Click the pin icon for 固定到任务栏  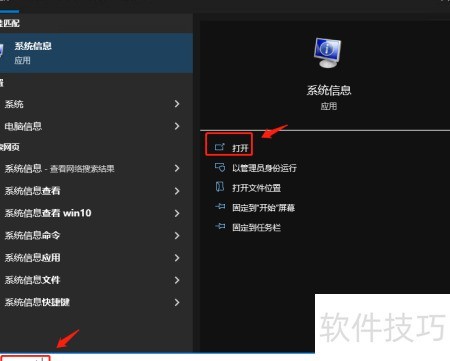(x=220, y=227)
